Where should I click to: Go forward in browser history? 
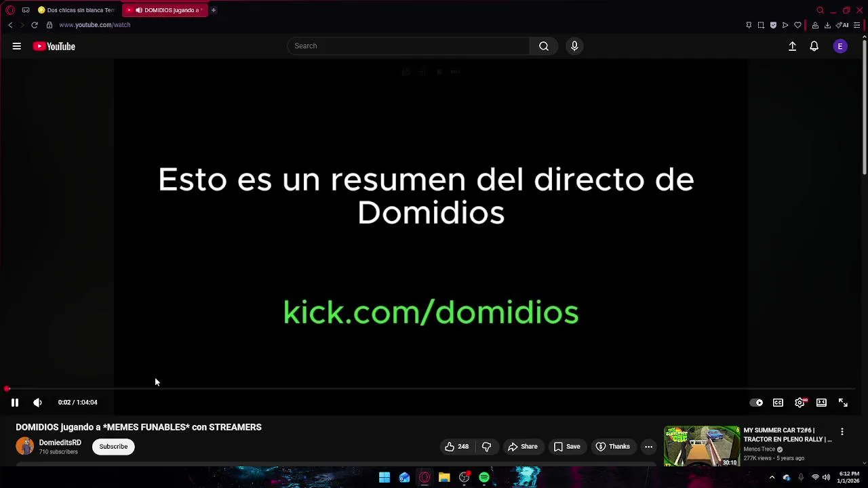tap(22, 25)
